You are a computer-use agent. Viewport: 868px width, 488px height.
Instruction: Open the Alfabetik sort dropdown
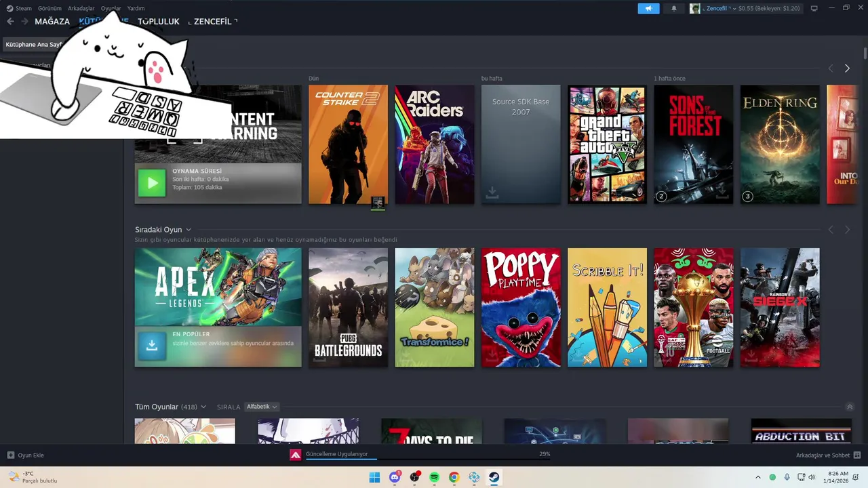point(262,407)
